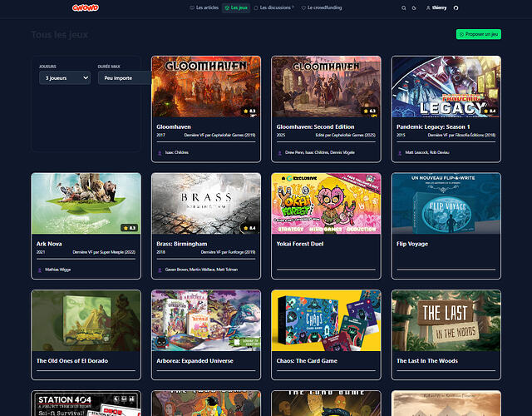Image resolution: width=532 pixels, height=416 pixels.
Task: Click author icon beside Isaac Childres
Action: pos(160,153)
